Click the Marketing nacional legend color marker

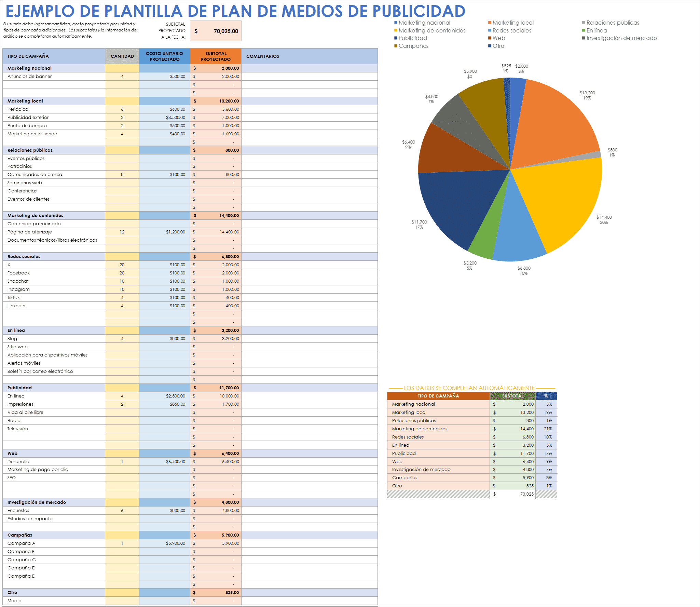396,23
